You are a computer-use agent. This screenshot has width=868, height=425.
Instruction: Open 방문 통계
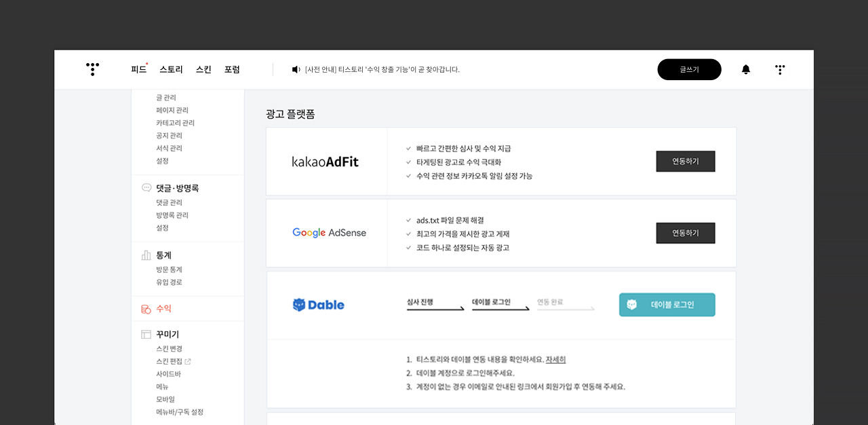[x=169, y=270]
